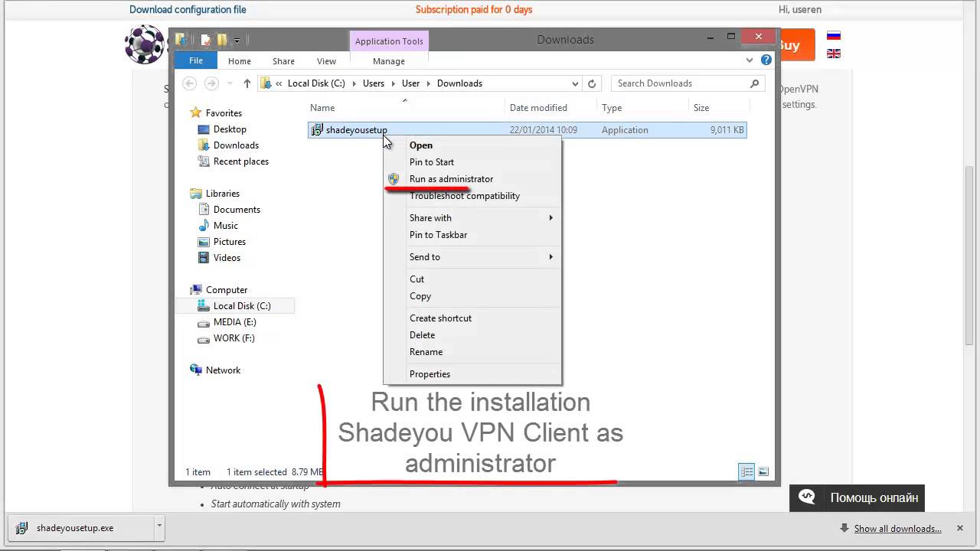980x551 pixels.
Task: Open the Home ribbon tab
Action: [x=240, y=61]
